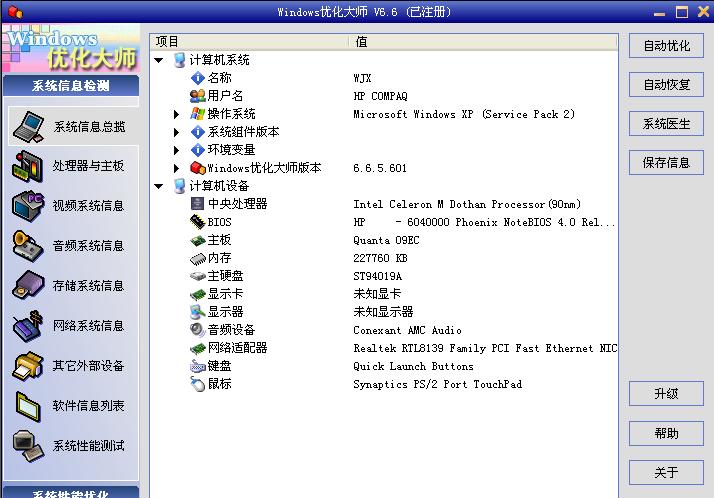714x498 pixels.
Task: Click the 自动优化 button
Action: [666, 46]
